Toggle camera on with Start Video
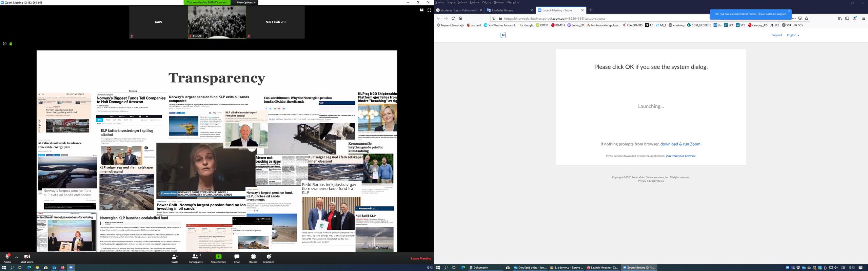This screenshot has height=271, width=868. point(27,257)
